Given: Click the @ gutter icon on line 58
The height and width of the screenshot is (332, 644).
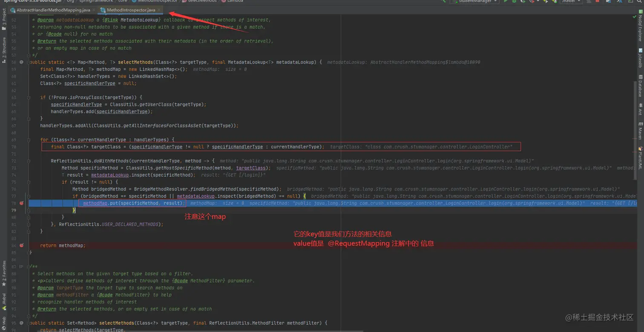Looking at the screenshot, I should 21,62.
